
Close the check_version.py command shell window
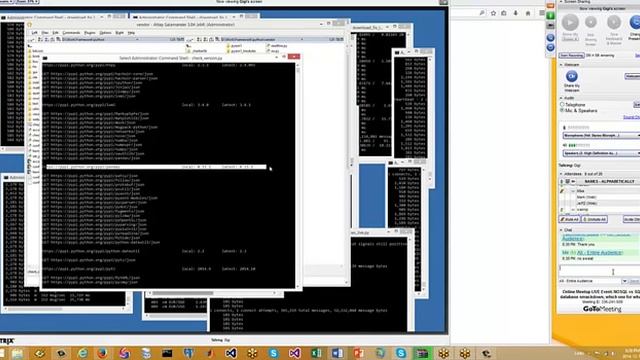(x=293, y=57)
